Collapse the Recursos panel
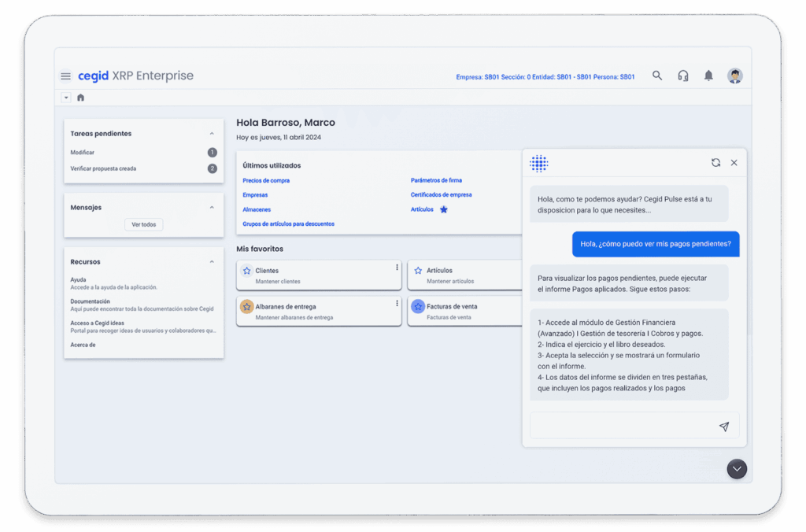 coord(212,262)
